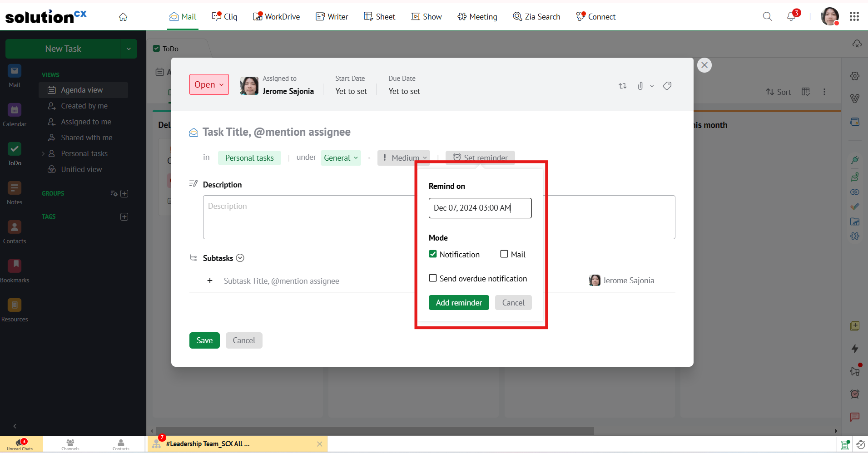Open the apps grid launcher
This screenshot has height=453, width=868.
[854, 16]
